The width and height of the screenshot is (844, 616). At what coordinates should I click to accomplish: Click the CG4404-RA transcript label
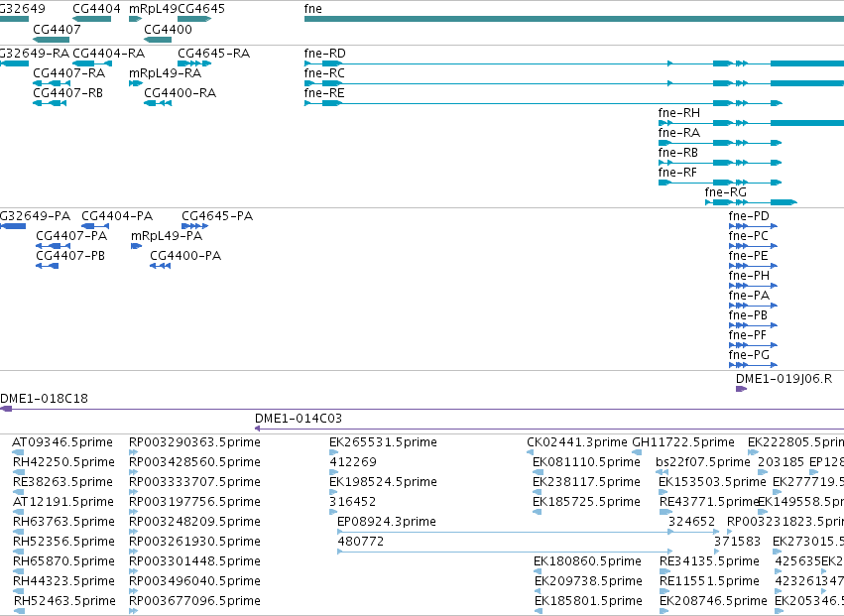(x=109, y=54)
